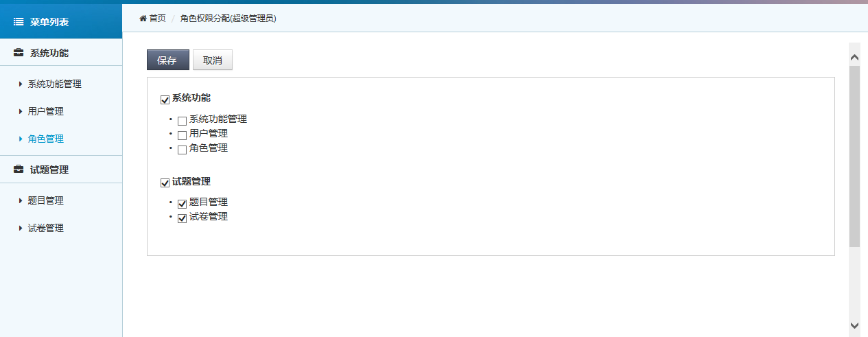Click the 角色权限分配(超级管理员) breadcrumb text
The width and height of the screenshot is (868, 337).
[x=228, y=19]
